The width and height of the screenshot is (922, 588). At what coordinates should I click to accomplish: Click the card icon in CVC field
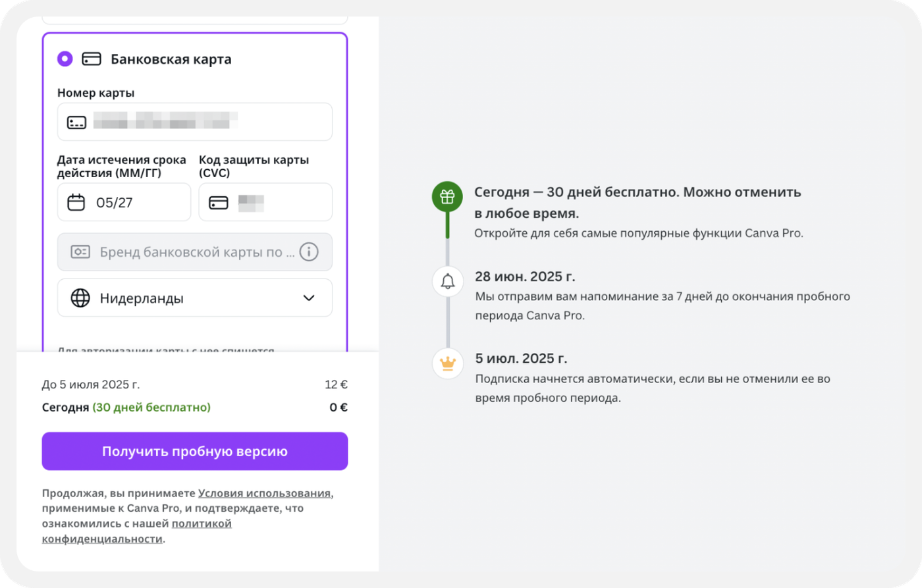[219, 203]
